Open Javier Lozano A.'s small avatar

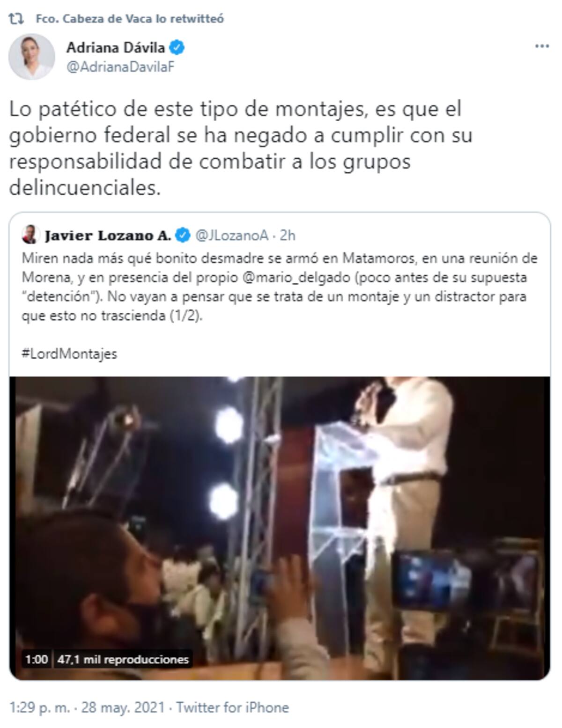(x=30, y=235)
